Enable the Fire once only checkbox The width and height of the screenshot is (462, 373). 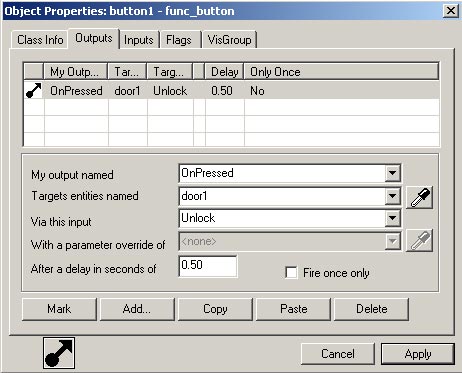coord(291,273)
